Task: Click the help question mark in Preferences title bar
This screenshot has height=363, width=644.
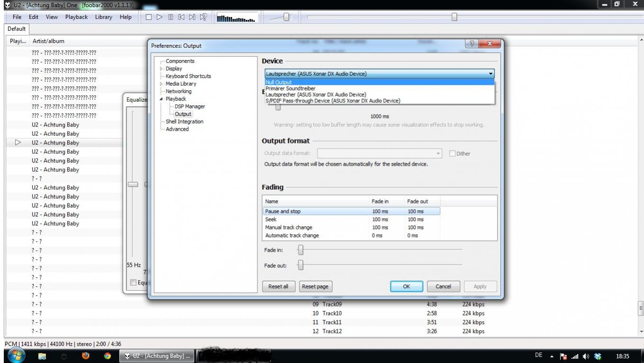Action: click(x=472, y=44)
